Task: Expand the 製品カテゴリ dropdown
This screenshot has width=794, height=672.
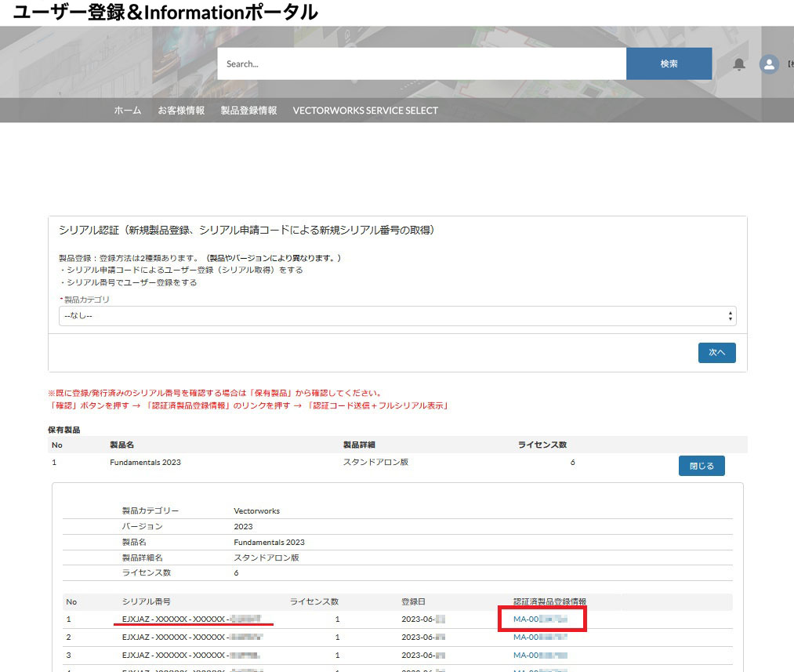Action: click(x=397, y=316)
